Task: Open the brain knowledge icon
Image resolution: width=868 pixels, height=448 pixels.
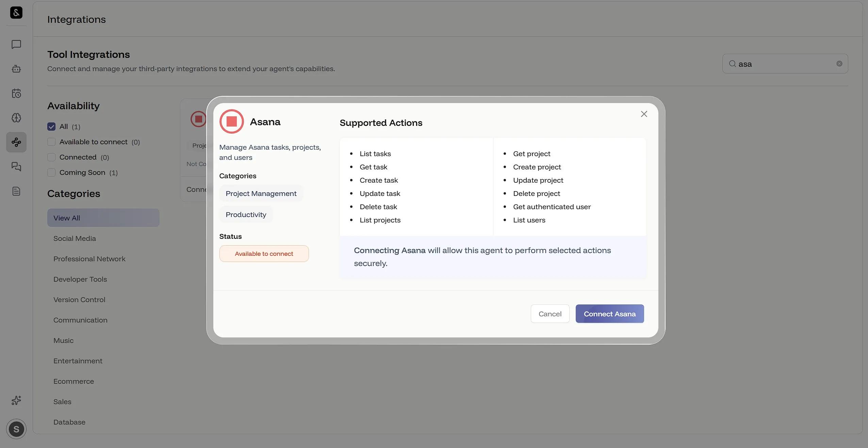Action: tap(16, 118)
